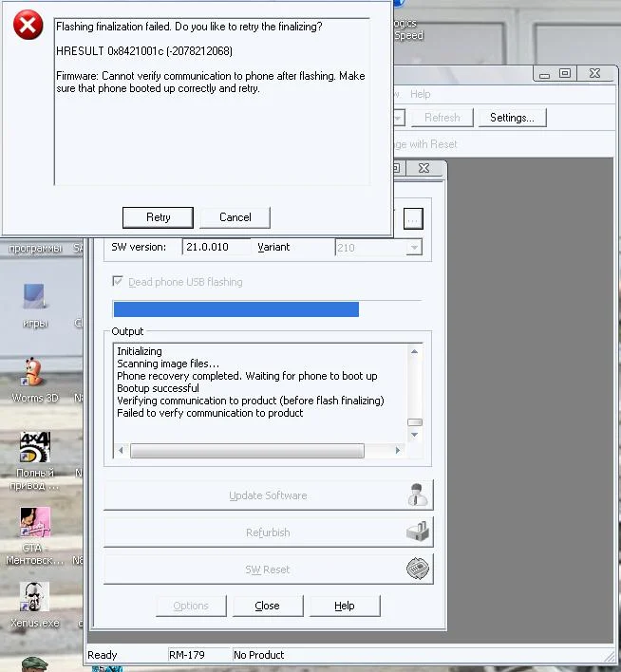Screen dimensions: 621x672
Task: Click RM-179 in the status bar
Action: pyautogui.click(x=186, y=655)
